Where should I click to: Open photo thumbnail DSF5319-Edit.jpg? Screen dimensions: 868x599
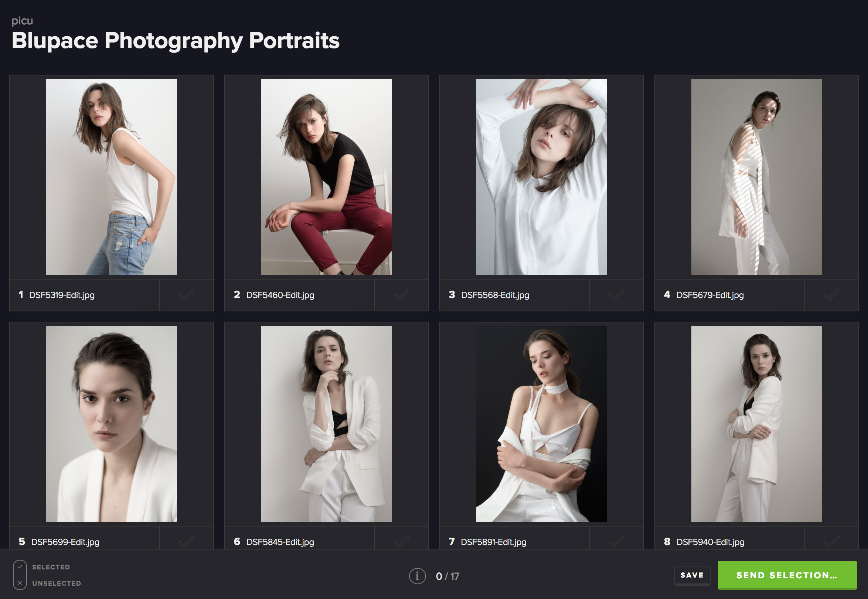111,177
